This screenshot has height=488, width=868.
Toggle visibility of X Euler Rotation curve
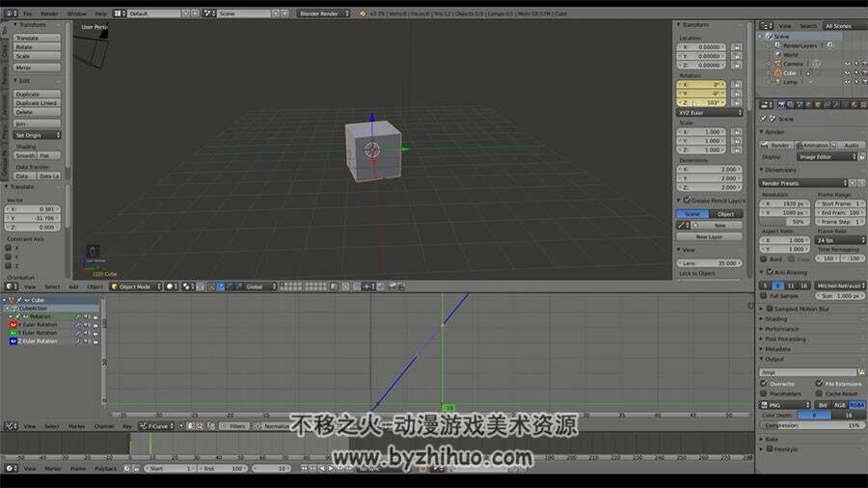point(14,324)
